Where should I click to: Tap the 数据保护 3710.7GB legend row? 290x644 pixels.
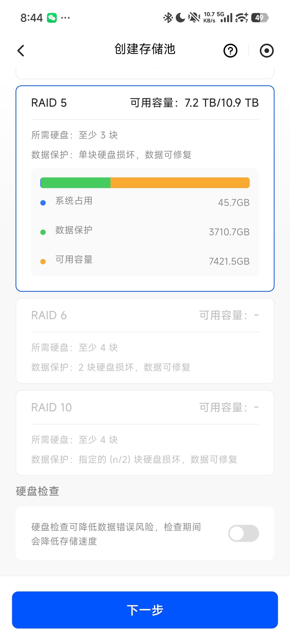[x=145, y=231]
